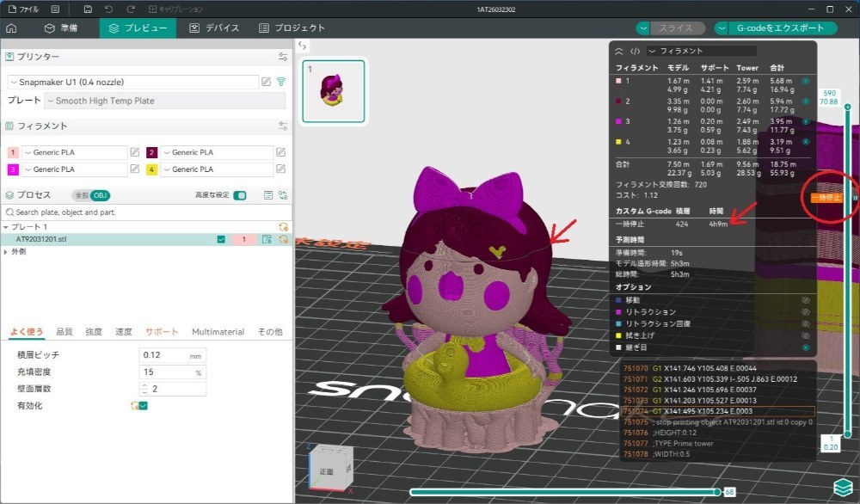Click the compare presets icon
Screen dimensions: 860x504
283,195
